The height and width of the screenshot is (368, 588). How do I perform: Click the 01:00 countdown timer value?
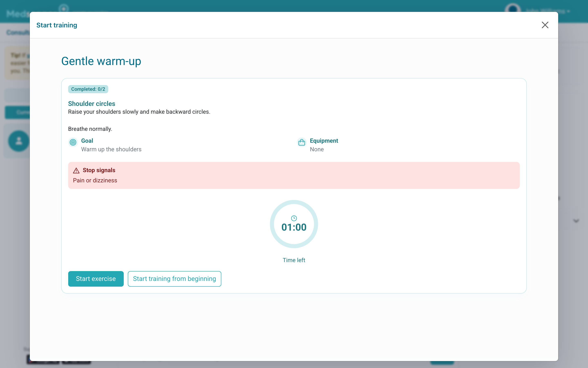(294, 227)
